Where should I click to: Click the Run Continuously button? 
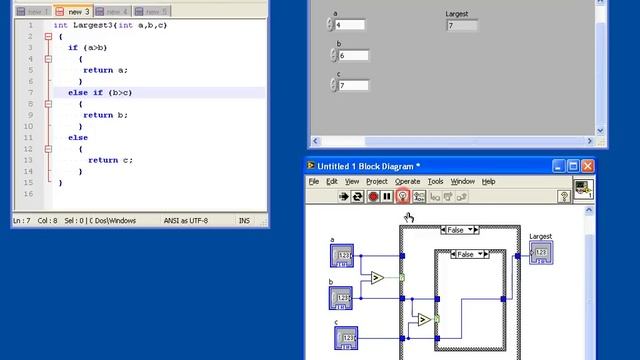358,197
